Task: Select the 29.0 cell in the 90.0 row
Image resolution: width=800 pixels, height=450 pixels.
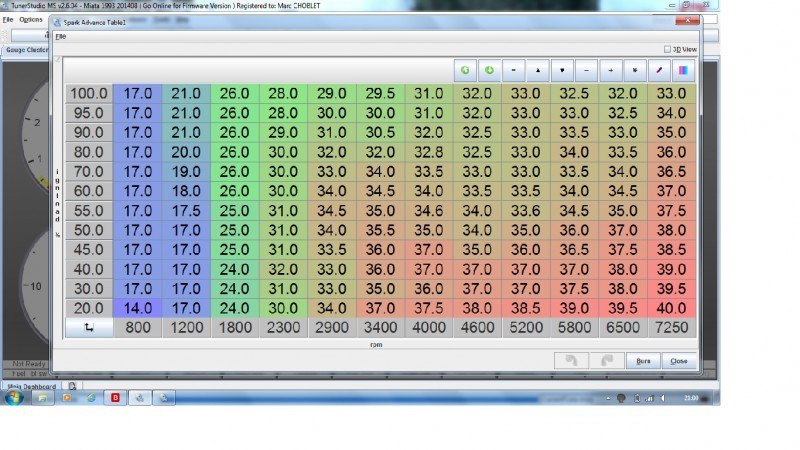Action: pos(283,133)
